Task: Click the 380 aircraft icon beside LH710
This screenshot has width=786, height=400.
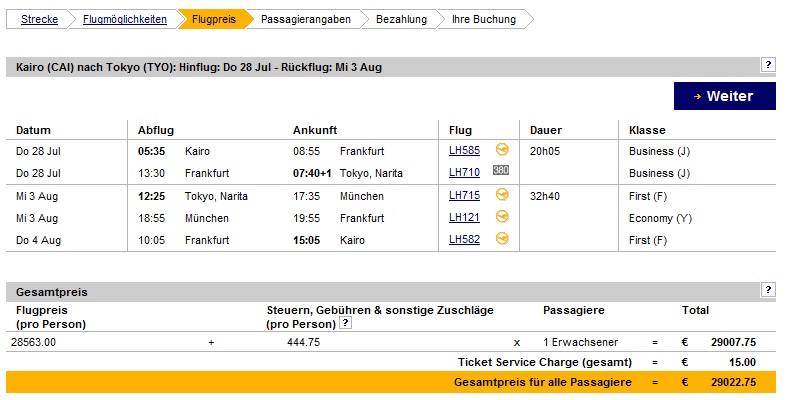Action: [501, 170]
